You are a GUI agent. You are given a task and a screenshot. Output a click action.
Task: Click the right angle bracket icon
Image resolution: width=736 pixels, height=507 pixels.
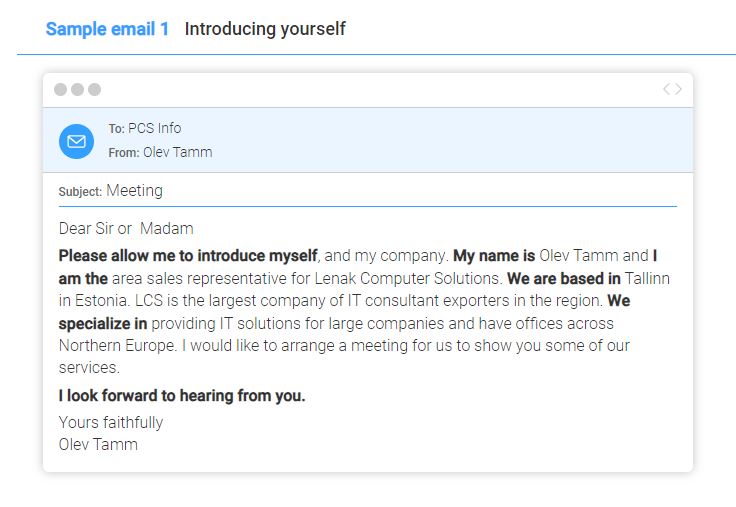click(x=678, y=89)
